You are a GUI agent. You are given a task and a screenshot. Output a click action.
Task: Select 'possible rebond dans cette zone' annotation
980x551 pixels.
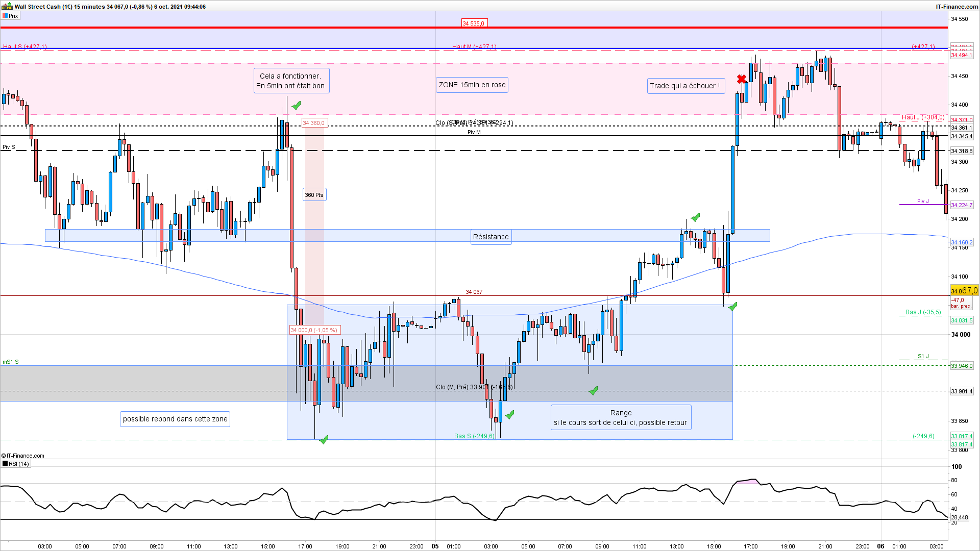coord(175,419)
